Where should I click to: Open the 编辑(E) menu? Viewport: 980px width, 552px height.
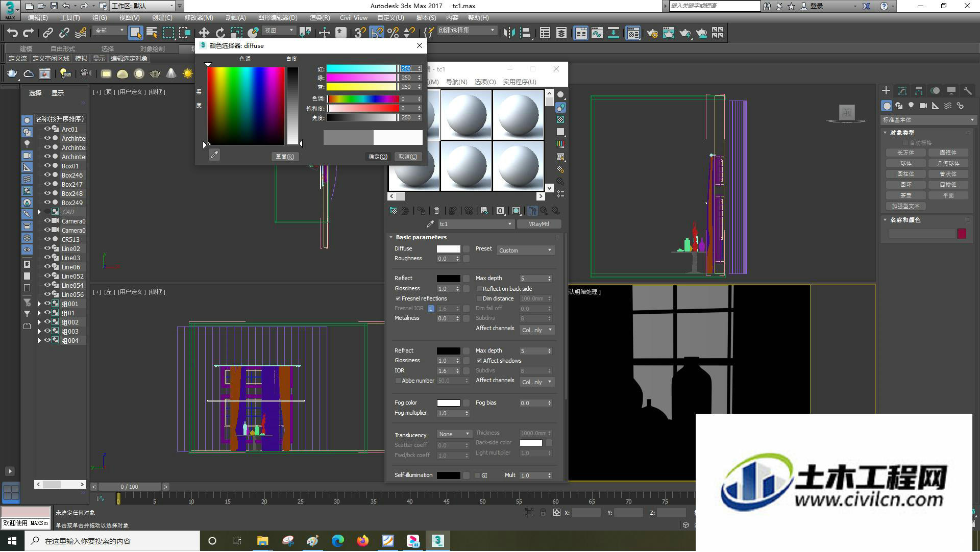point(38,18)
